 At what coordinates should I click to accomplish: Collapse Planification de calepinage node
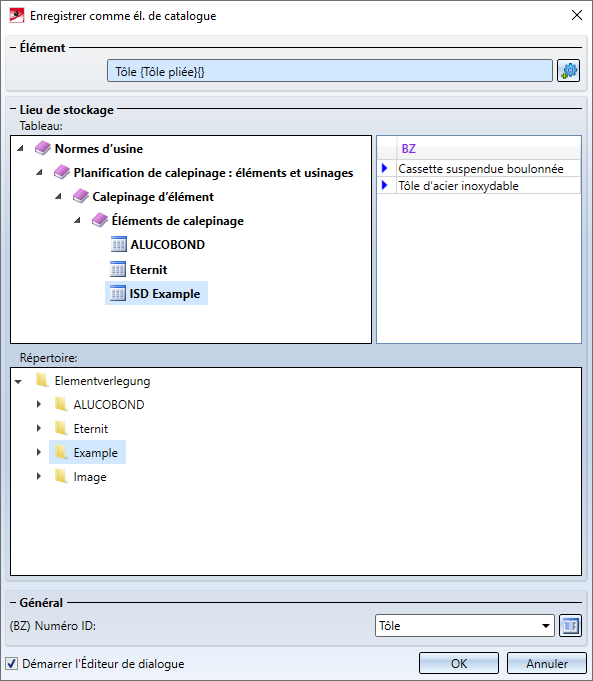pyautogui.click(x=39, y=172)
